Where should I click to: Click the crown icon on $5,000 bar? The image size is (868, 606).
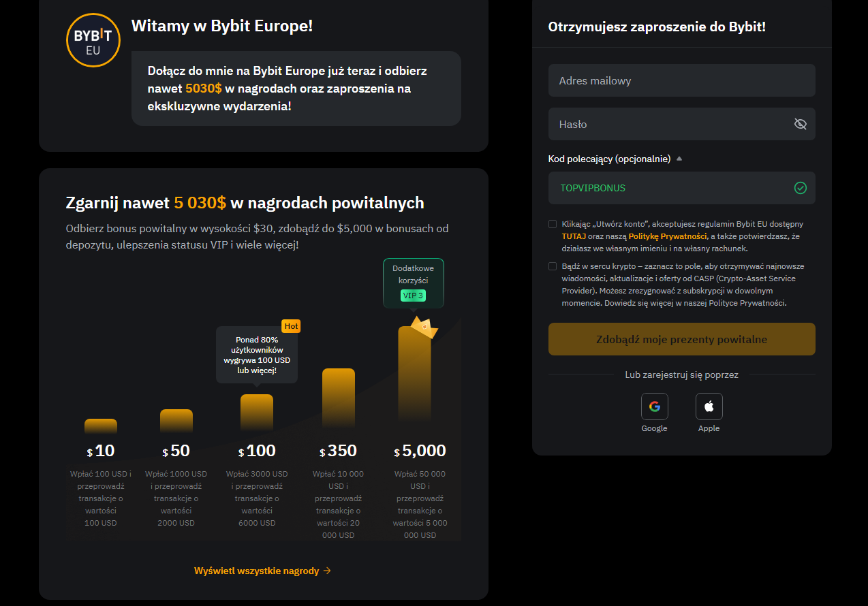point(423,328)
